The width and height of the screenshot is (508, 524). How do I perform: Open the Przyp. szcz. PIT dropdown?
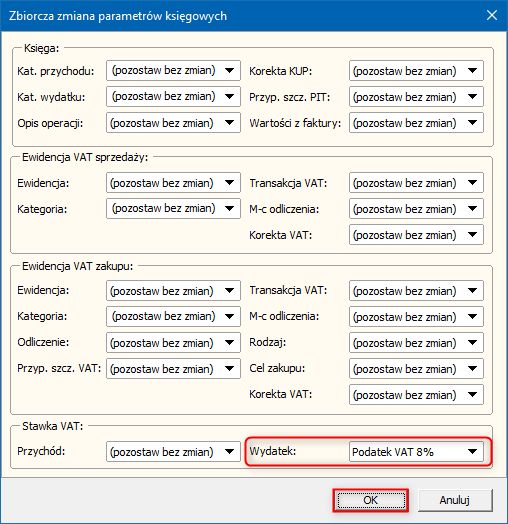(x=416, y=97)
